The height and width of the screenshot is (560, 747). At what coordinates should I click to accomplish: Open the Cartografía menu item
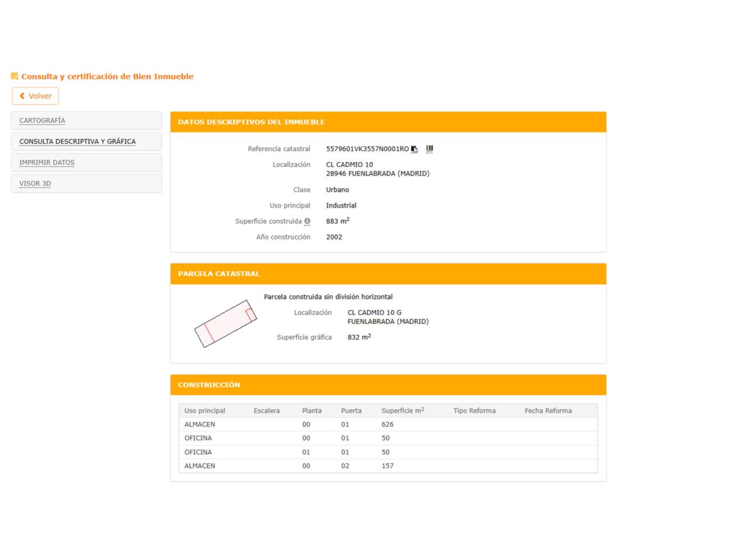pyautogui.click(x=42, y=121)
